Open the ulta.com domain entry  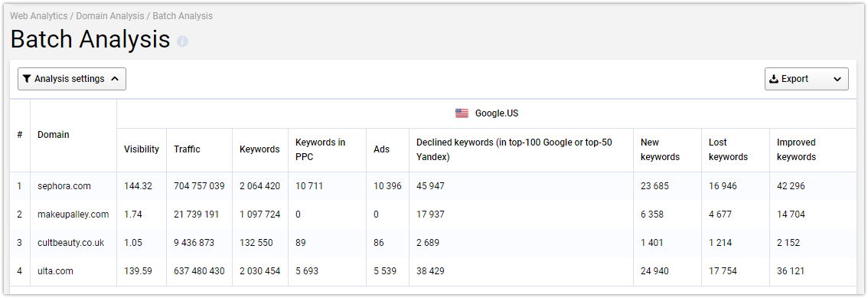(55, 271)
